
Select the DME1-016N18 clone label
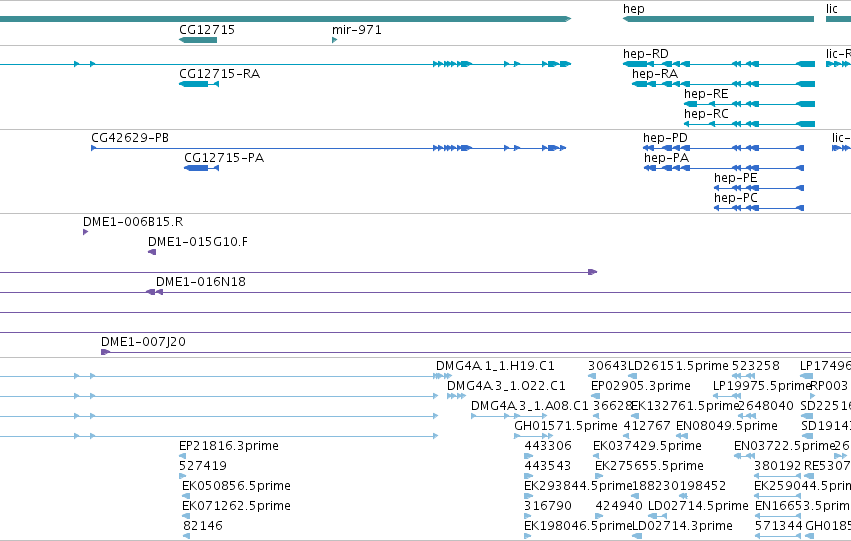(201, 282)
